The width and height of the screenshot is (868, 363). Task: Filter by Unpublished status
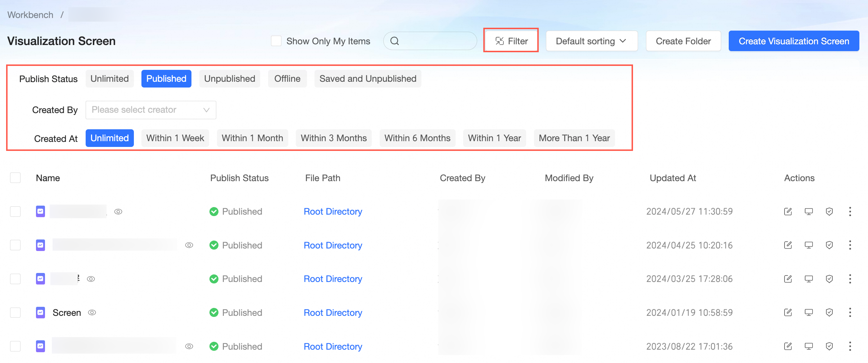tap(230, 79)
